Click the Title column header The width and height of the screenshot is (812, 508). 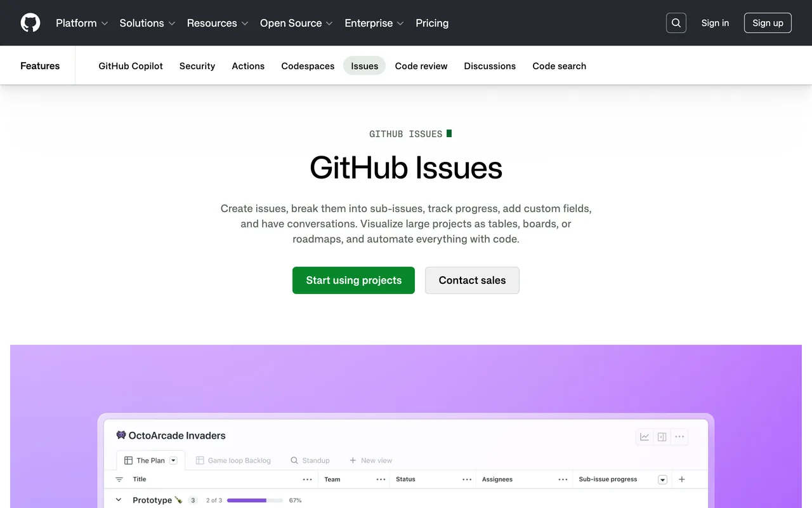point(140,479)
